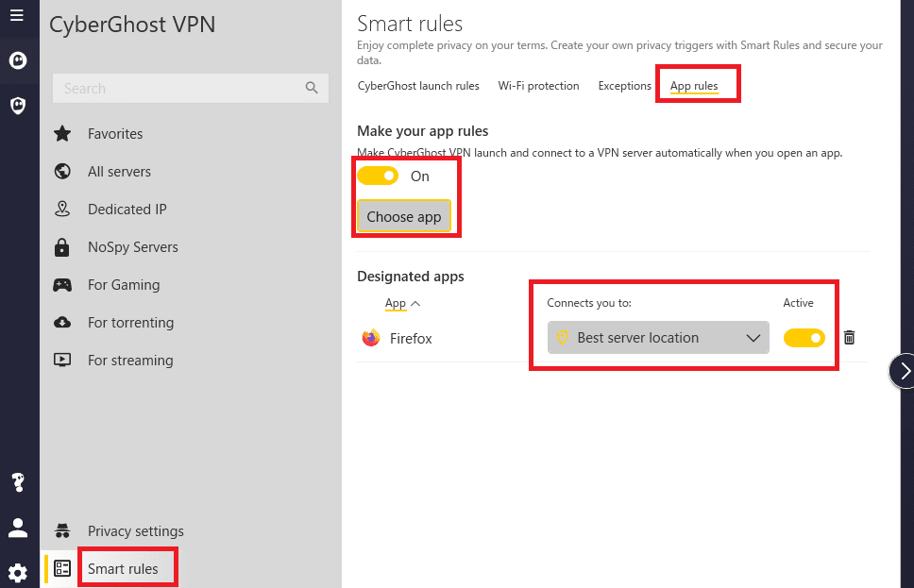The width and height of the screenshot is (914, 588).
Task: Click the CyberGhost ghost logo icon
Action: click(18, 60)
